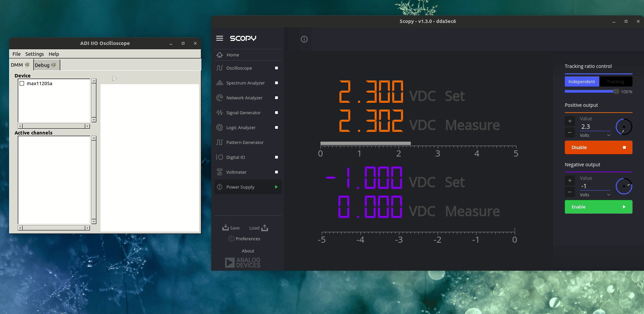Click the detach icon on Debug tab
Image resolution: width=644 pixels, height=314 pixels.
(x=53, y=65)
